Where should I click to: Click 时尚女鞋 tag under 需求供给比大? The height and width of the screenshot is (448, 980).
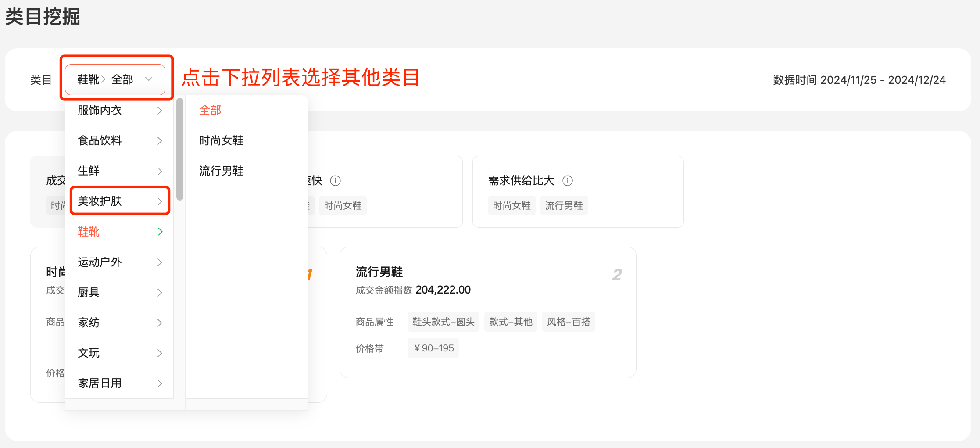[511, 206]
